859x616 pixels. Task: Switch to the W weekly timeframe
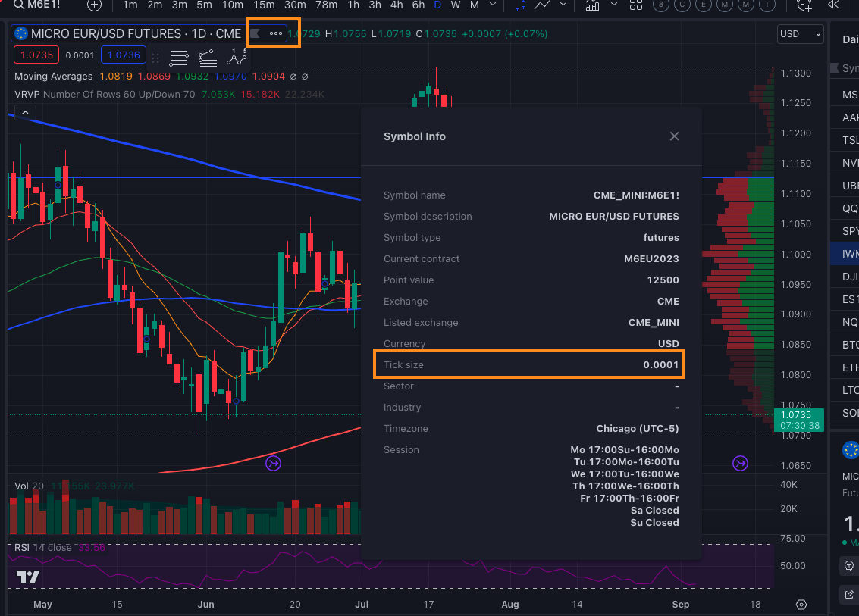coord(455,5)
